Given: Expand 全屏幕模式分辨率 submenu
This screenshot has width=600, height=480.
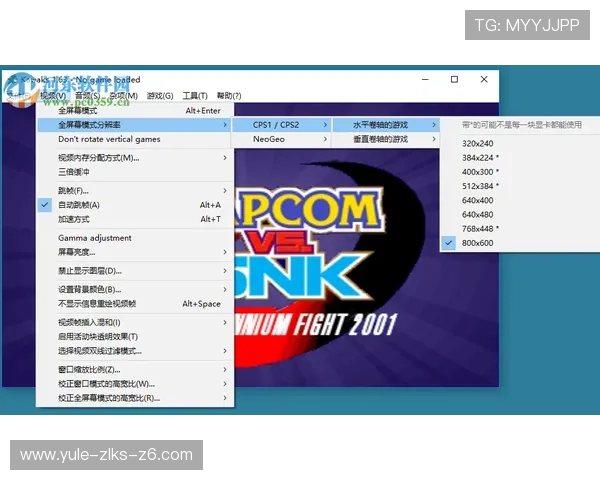Looking at the screenshot, I should [135, 125].
